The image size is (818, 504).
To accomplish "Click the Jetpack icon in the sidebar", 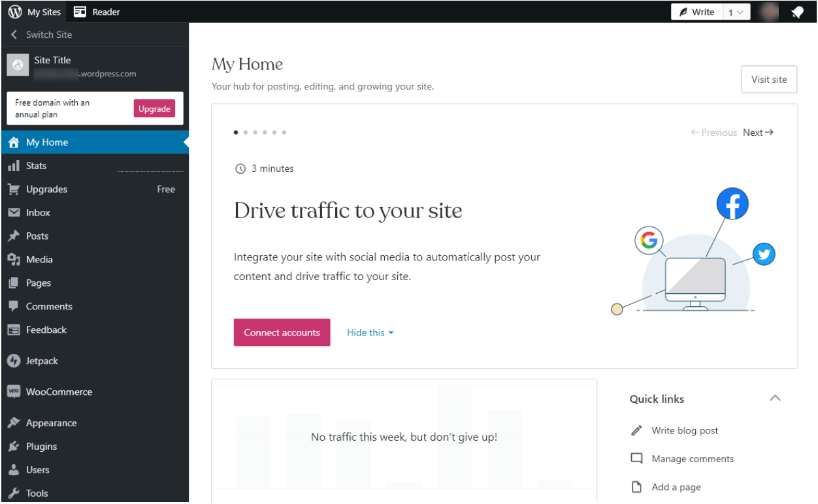I will coord(14,360).
